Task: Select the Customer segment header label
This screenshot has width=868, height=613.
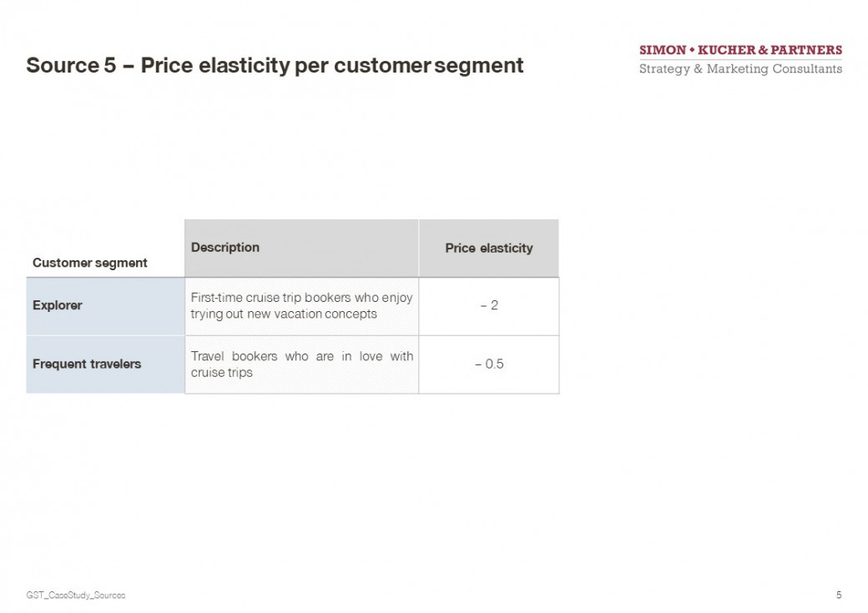Action: pos(89,263)
